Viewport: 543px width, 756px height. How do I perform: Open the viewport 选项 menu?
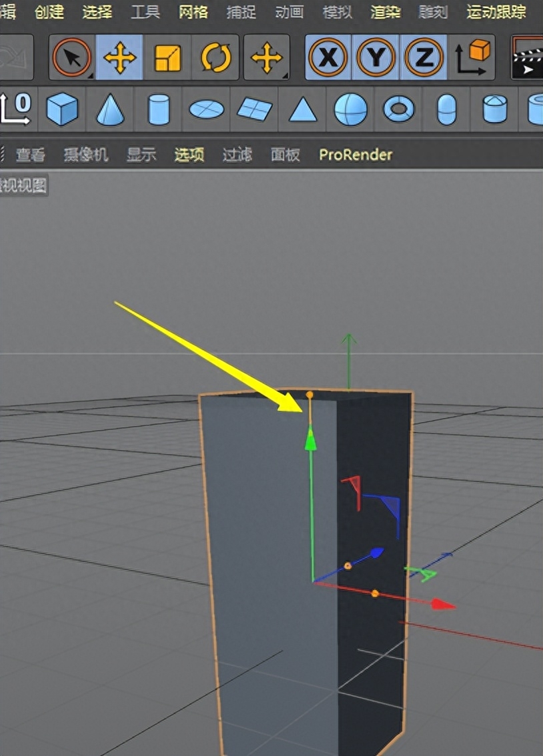pyautogui.click(x=189, y=155)
